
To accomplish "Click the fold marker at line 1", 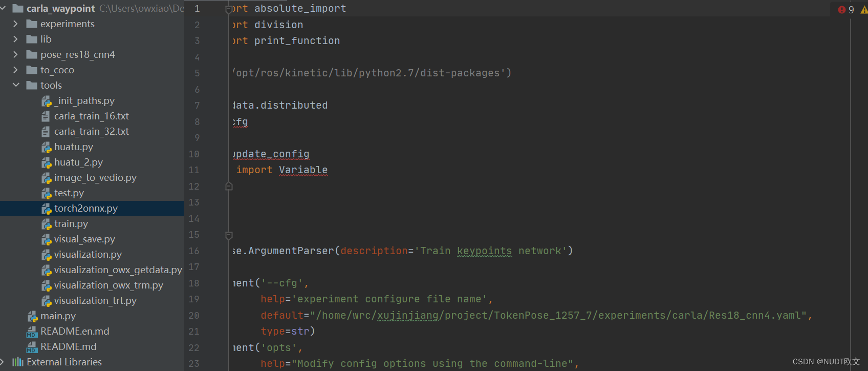I will tap(229, 9).
